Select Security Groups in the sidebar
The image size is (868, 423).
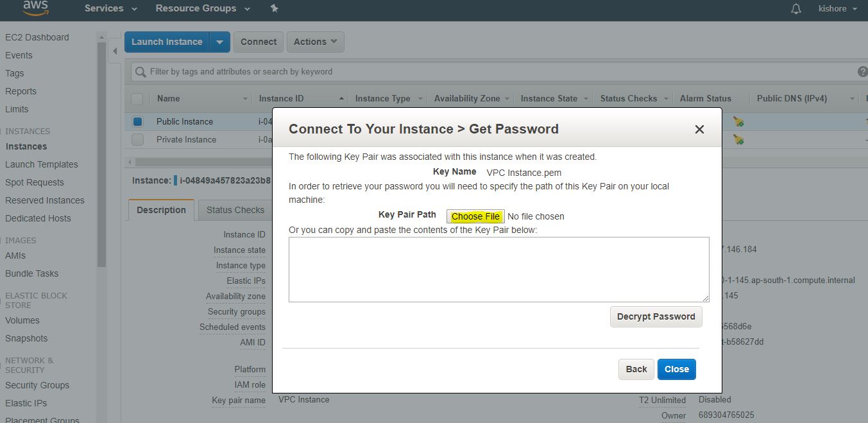click(x=37, y=385)
